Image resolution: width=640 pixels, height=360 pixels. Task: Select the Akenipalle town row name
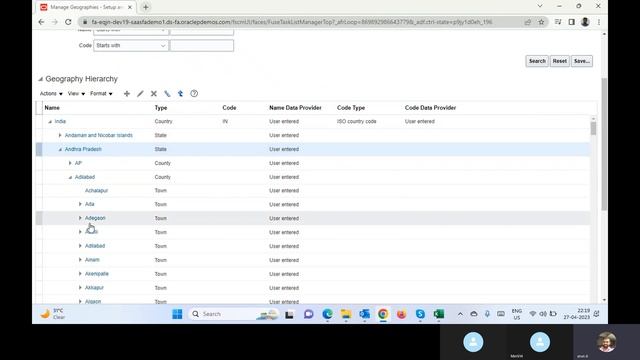[x=97, y=273]
